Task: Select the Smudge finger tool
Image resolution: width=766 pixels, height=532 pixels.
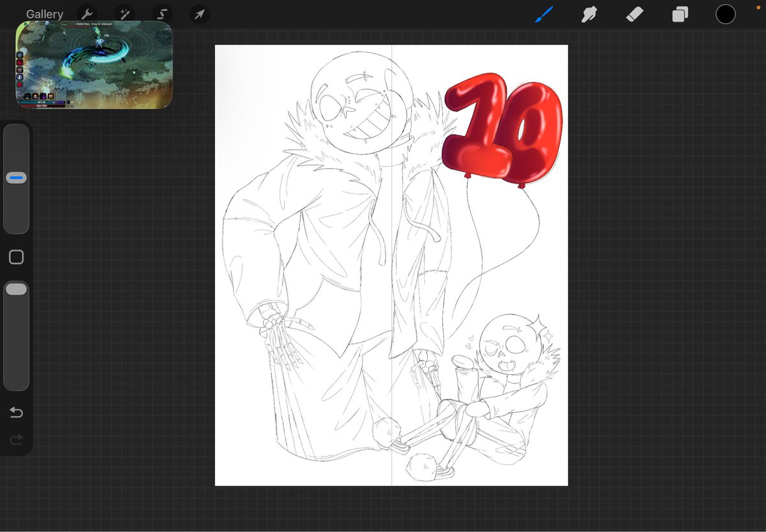Action: tap(589, 14)
